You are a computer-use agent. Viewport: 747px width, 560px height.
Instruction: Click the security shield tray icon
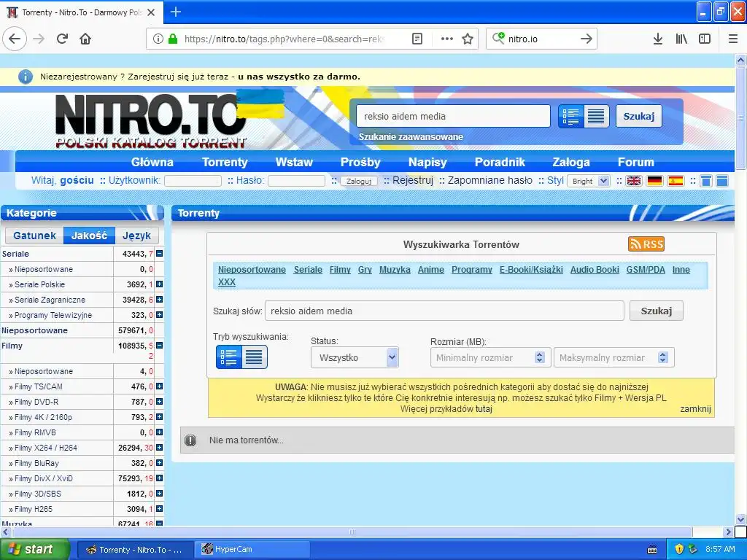pyautogui.click(x=679, y=549)
